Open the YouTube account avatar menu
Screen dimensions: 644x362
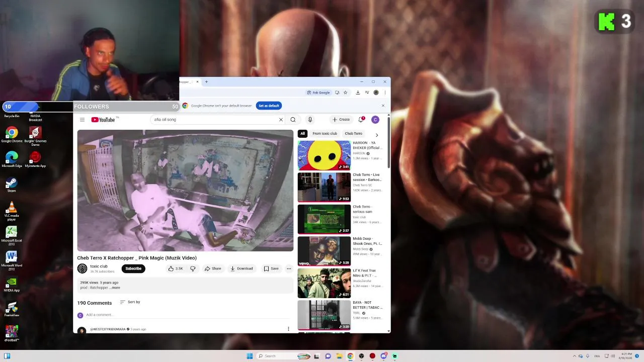(x=375, y=120)
